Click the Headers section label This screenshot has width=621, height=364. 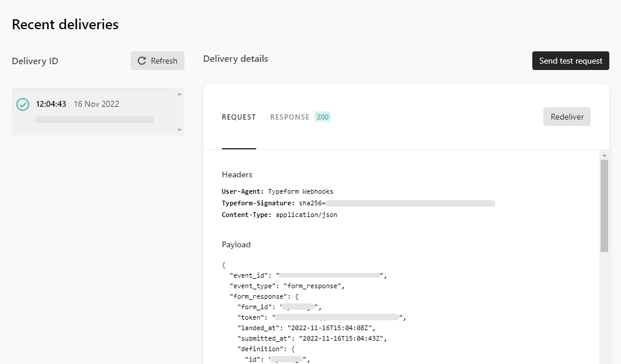point(236,174)
